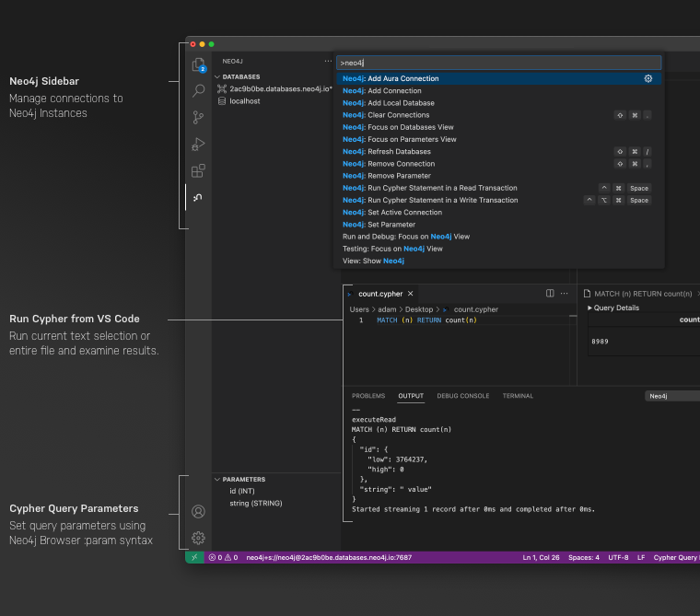Open the Source Control icon
Viewport: 700px width, 616px height.
tap(198, 117)
